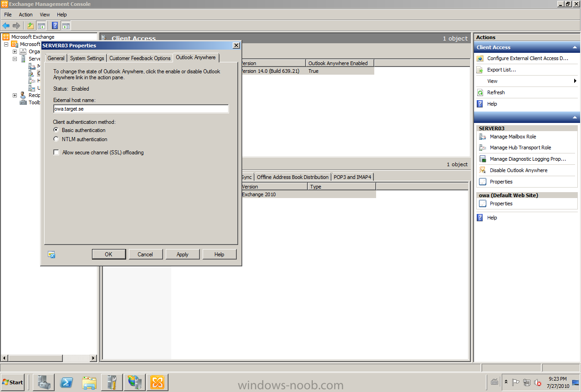This screenshot has height=392, width=581.
Task: Open Offline Address Book Distribution tab
Action: (292, 177)
